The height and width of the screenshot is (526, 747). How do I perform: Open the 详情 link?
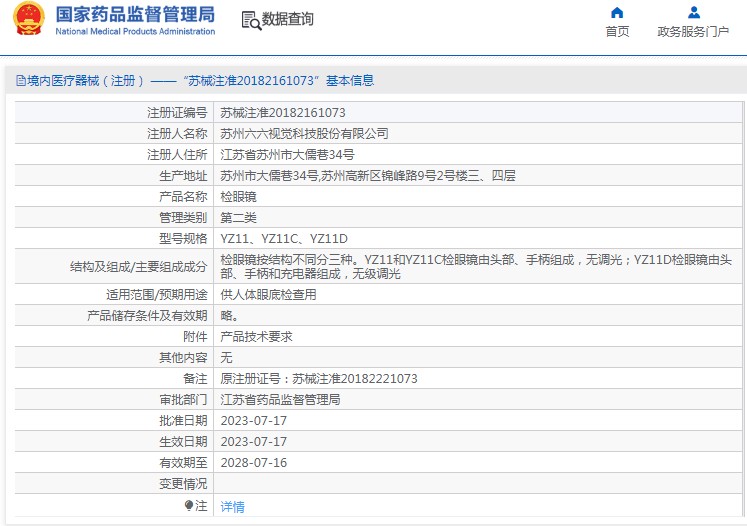pyautogui.click(x=232, y=506)
